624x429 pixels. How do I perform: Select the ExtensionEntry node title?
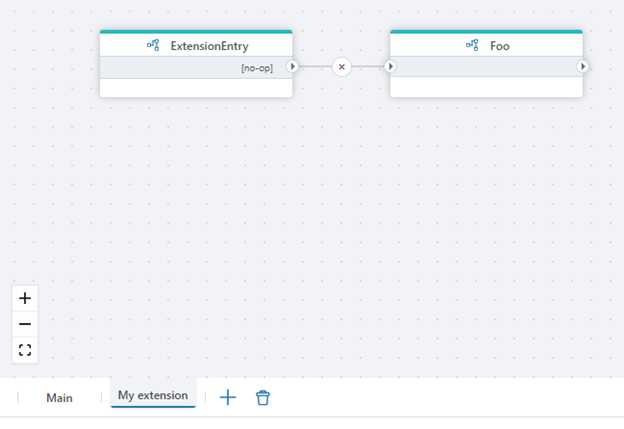(209, 45)
